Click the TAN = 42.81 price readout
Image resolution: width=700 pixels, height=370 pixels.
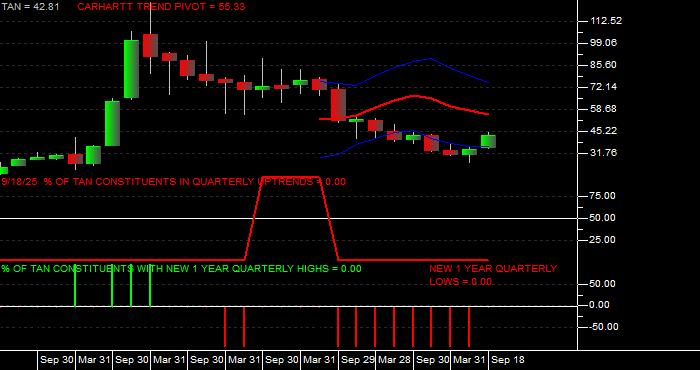[30, 7]
